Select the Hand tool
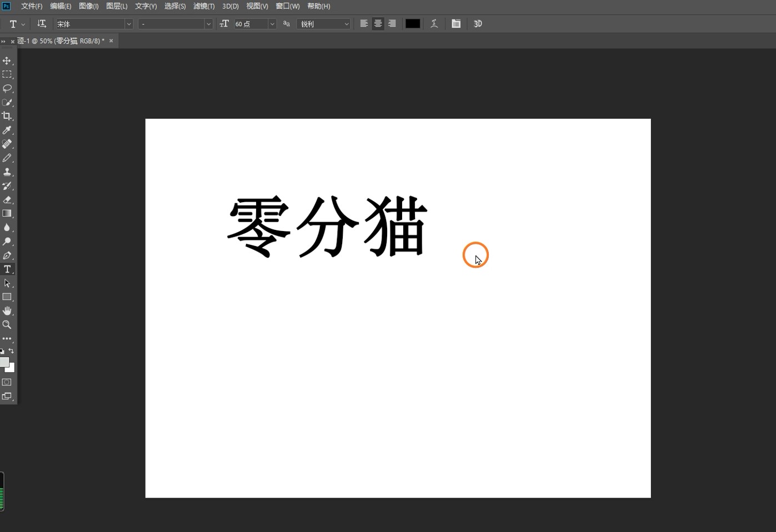776x532 pixels. (x=7, y=311)
